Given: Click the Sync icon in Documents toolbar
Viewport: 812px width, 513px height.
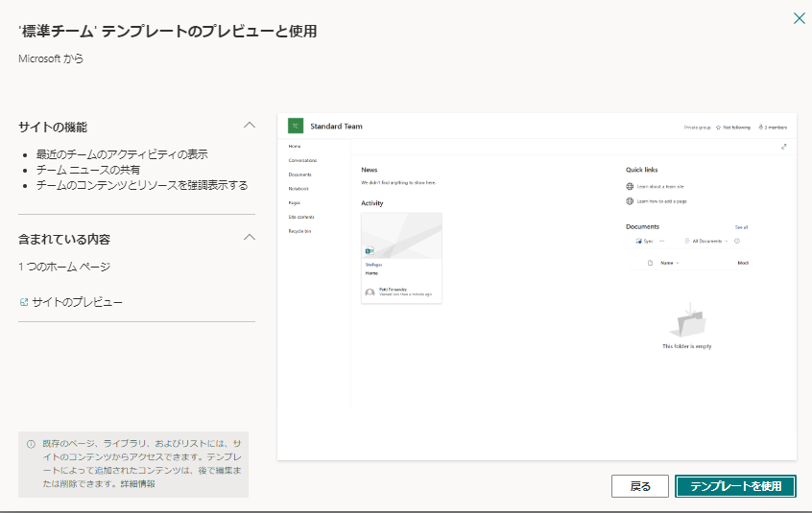Looking at the screenshot, I should (639, 241).
